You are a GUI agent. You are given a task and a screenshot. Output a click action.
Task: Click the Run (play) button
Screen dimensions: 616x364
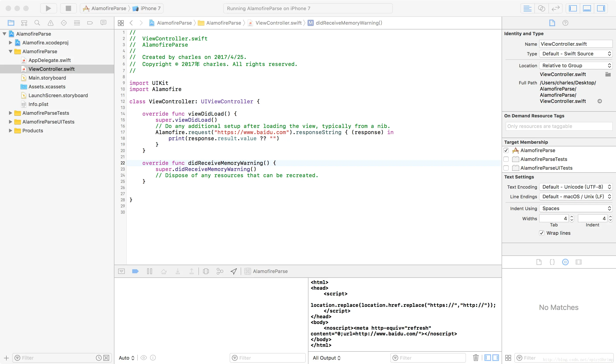(48, 8)
